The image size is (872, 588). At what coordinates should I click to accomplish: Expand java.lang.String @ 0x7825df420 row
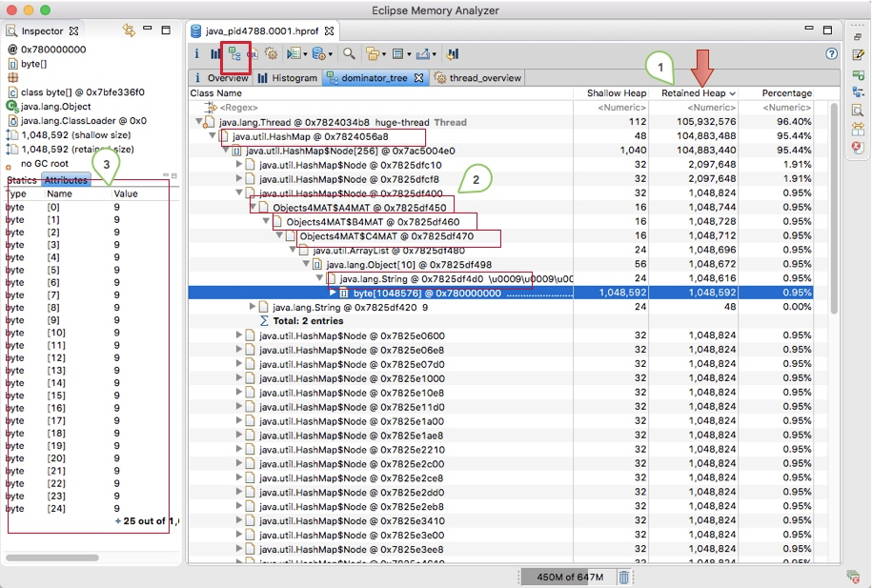click(253, 307)
